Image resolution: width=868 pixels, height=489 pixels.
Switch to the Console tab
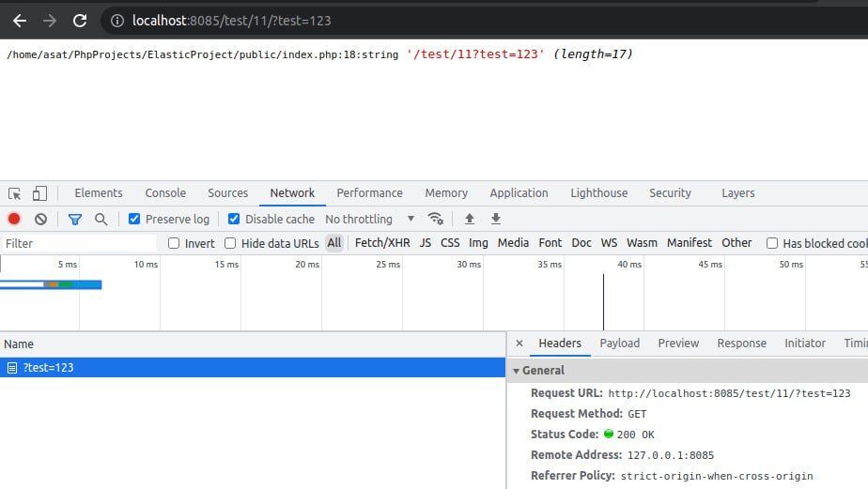[165, 193]
